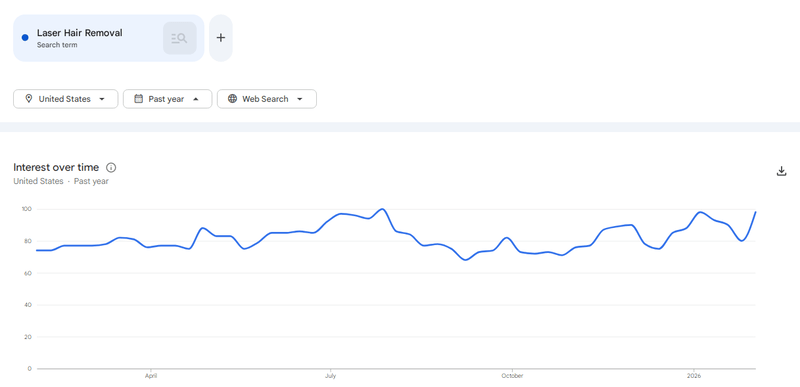
Task: Click the July label on chart axis
Action: point(330,376)
